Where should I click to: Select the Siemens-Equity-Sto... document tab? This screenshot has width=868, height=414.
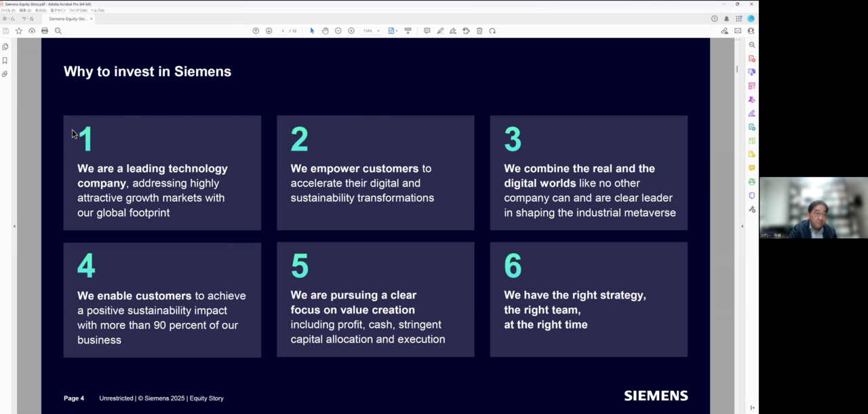[67, 19]
